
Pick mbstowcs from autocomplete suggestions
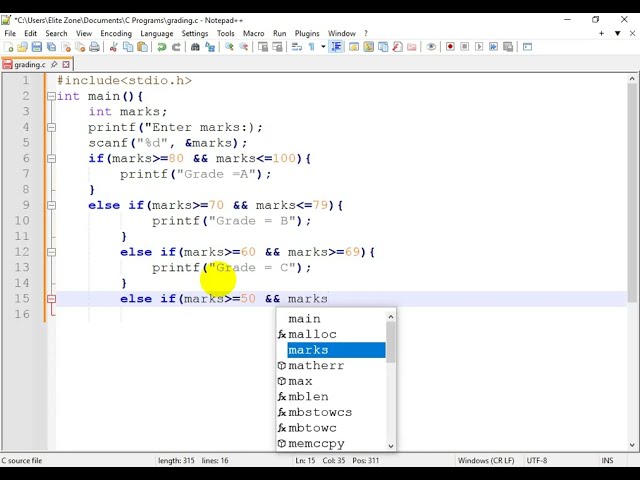click(x=331, y=412)
